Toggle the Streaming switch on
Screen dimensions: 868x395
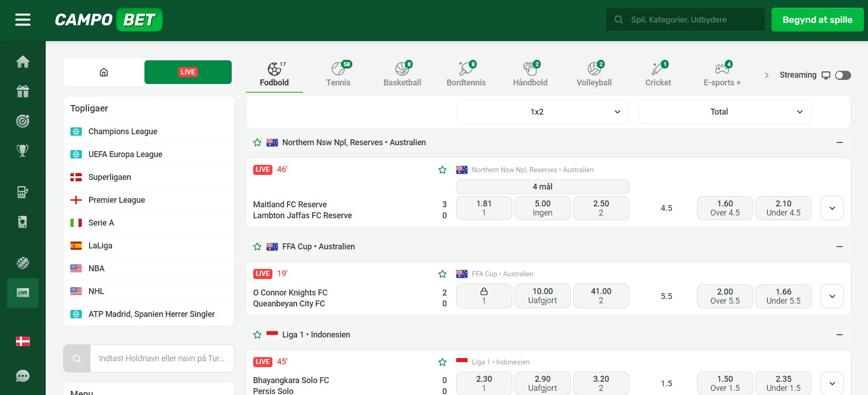(x=842, y=75)
